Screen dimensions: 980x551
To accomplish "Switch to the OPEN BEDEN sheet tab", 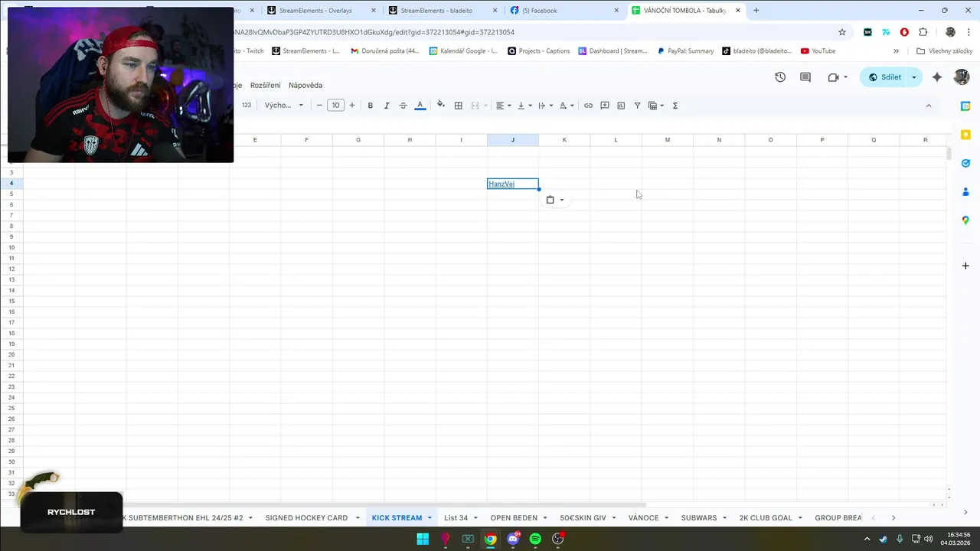I will coord(514,518).
